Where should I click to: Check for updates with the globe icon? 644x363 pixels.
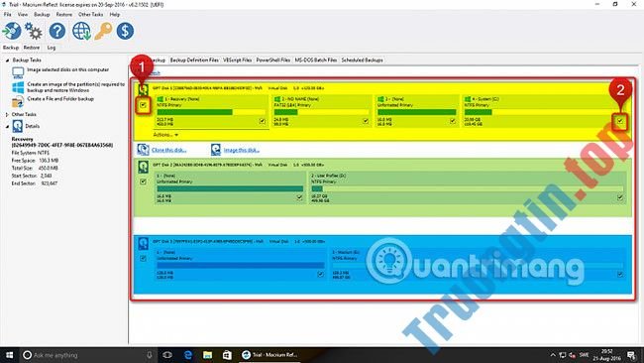81,32
